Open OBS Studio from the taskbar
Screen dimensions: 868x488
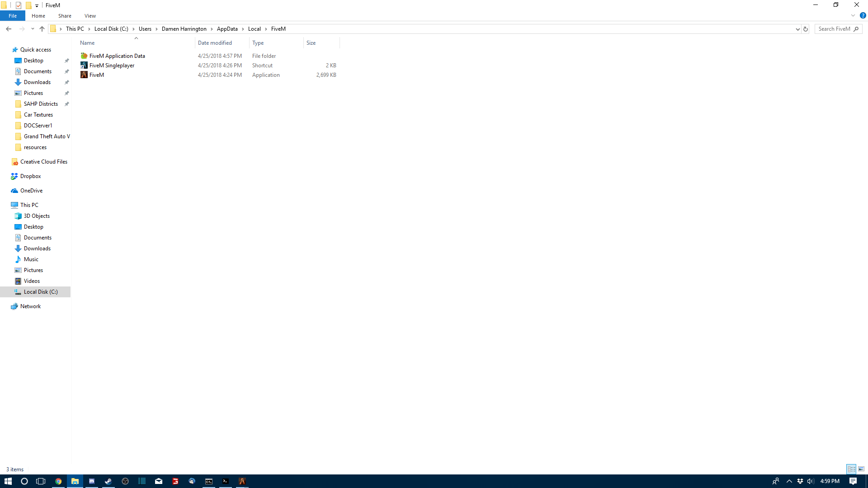click(x=125, y=481)
